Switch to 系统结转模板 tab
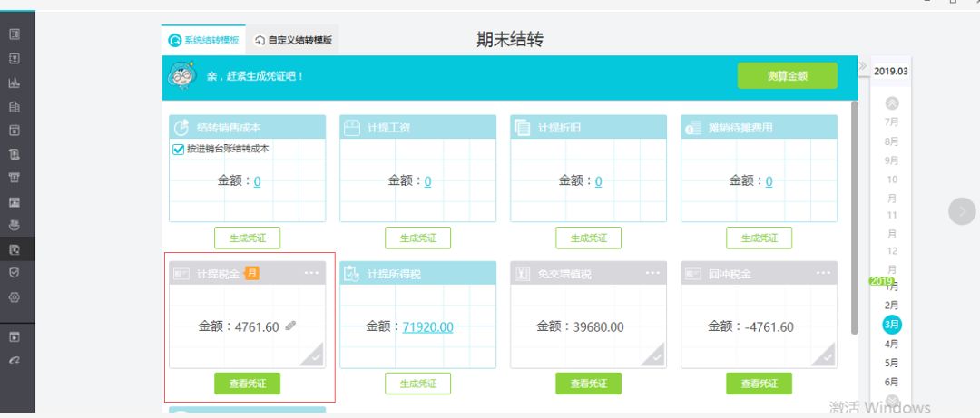This screenshot has height=418, width=980. tap(204, 40)
